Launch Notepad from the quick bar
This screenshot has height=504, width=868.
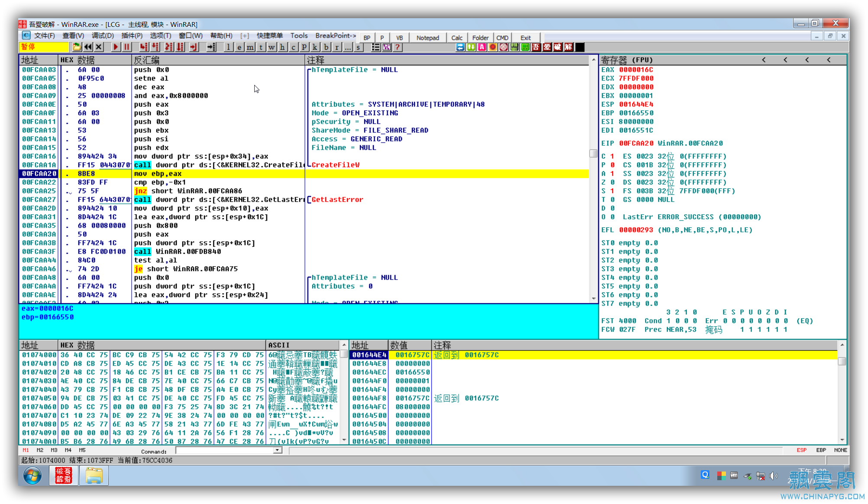point(428,38)
